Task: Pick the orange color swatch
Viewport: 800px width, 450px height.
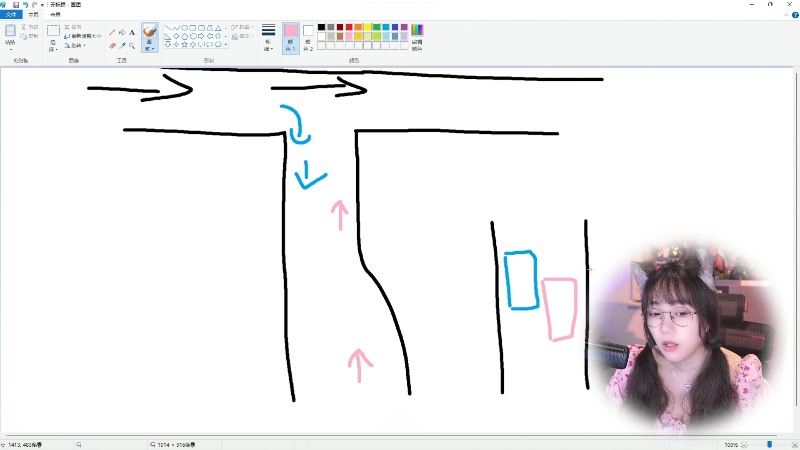Action: pyautogui.click(x=358, y=27)
